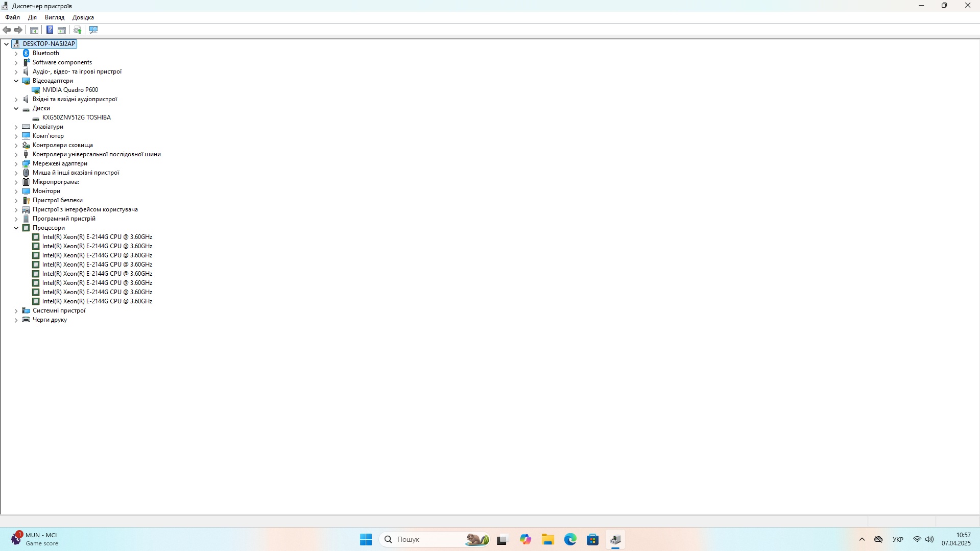Click the Комп'ютер monitor icon

(26, 136)
